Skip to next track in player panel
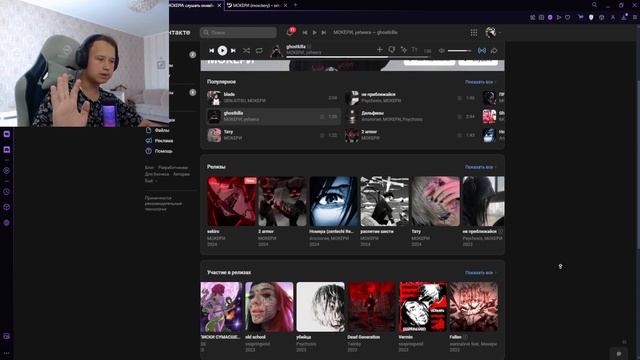Screen dimensions: 640x360 [x=233, y=51]
